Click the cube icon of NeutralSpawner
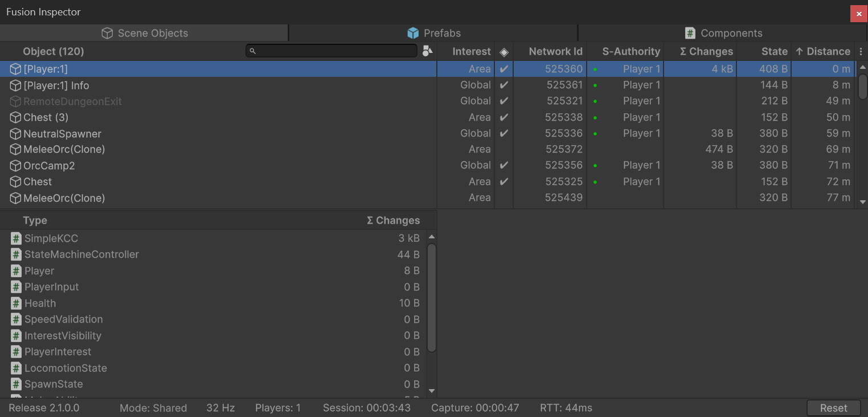This screenshot has height=417, width=868. pyautogui.click(x=16, y=134)
